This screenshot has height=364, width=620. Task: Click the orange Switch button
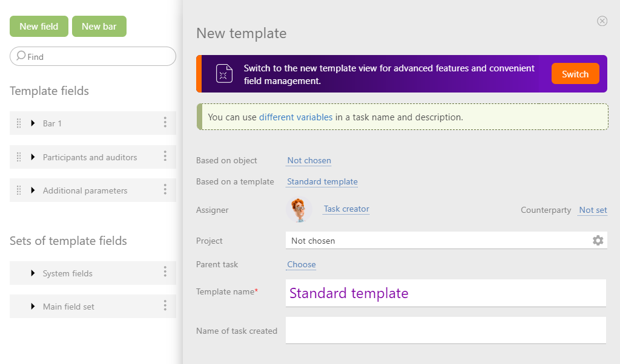click(x=575, y=74)
